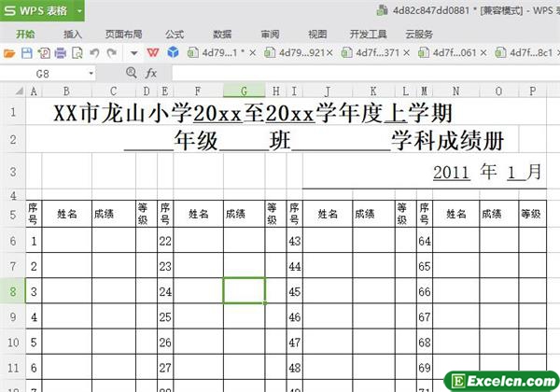Click the fx insert function icon

151,74
